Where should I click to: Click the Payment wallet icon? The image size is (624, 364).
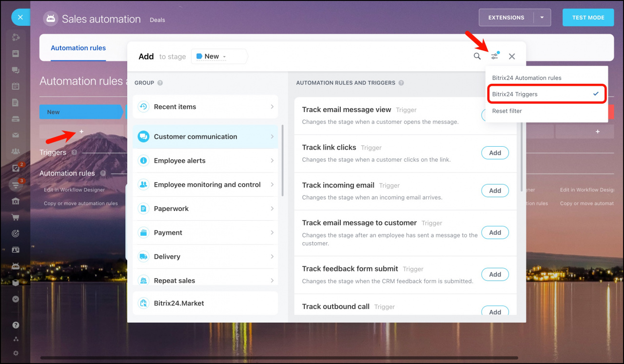point(143,232)
